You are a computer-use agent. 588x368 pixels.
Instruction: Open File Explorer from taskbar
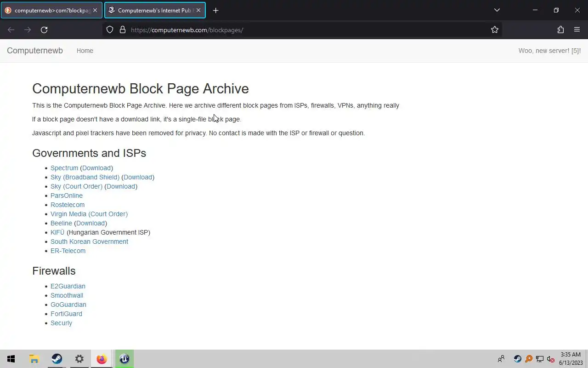[34, 359]
